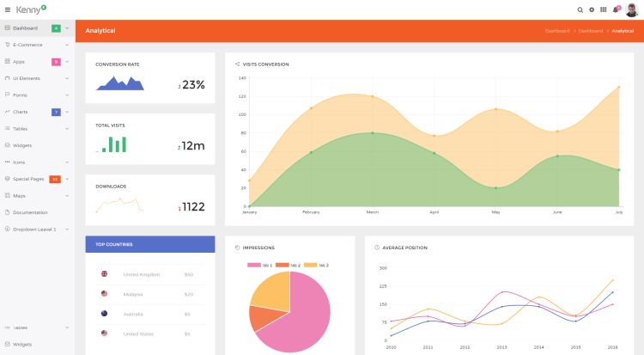Open the Documentation sidebar label

tap(30, 212)
